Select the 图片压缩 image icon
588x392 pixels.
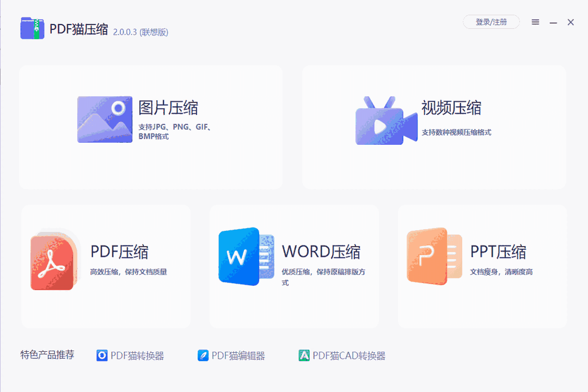click(x=105, y=119)
